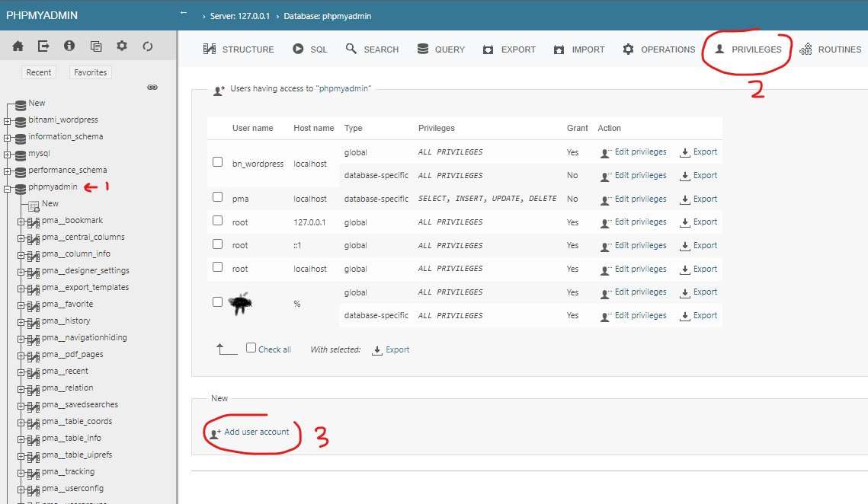Viewport: 868px width, 504px height.
Task: Click the bitnami_wordpress database icon
Action: (x=21, y=122)
